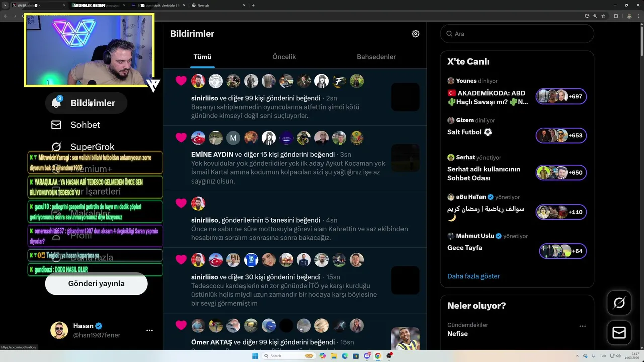Image resolution: width=644 pixels, height=362 pixels.
Task: Click +653 listeners badge
Action: (x=561, y=135)
